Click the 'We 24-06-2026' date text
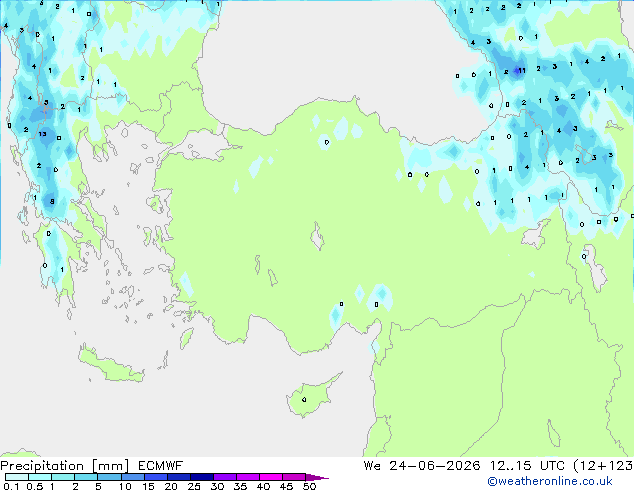The image size is (634, 490). pyautogui.click(x=421, y=466)
